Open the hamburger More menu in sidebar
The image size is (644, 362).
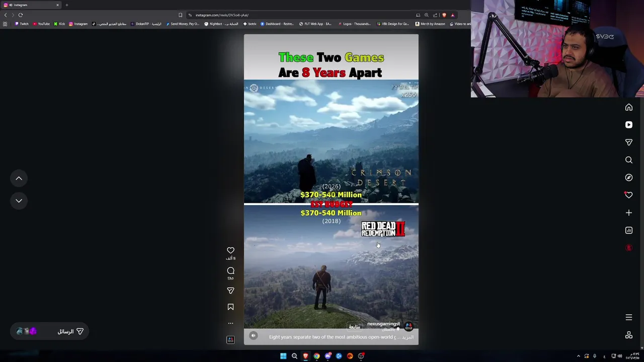(629, 317)
